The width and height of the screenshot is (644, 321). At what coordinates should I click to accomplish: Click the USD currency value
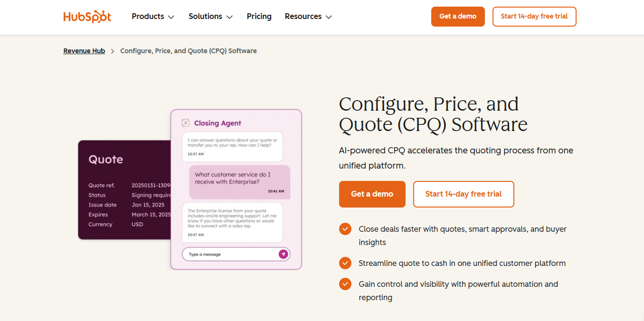137,224
